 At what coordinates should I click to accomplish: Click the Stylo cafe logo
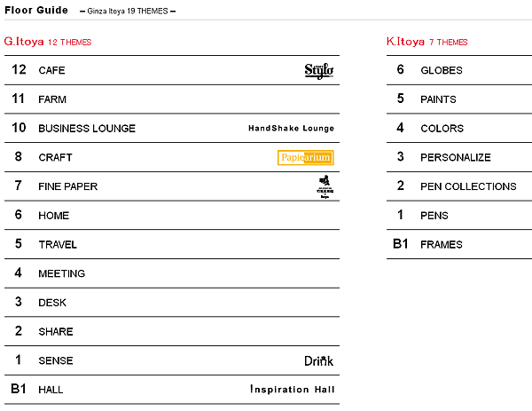click(318, 71)
